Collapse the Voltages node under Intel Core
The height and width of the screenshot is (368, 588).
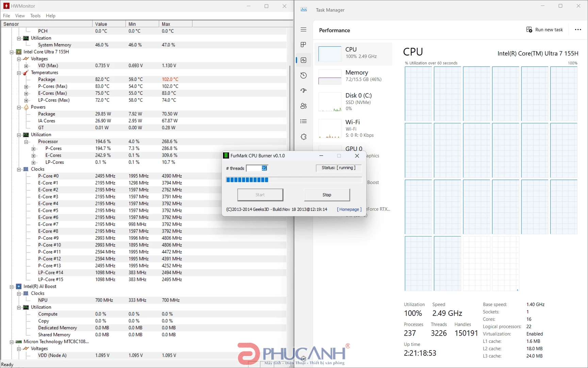click(x=19, y=59)
